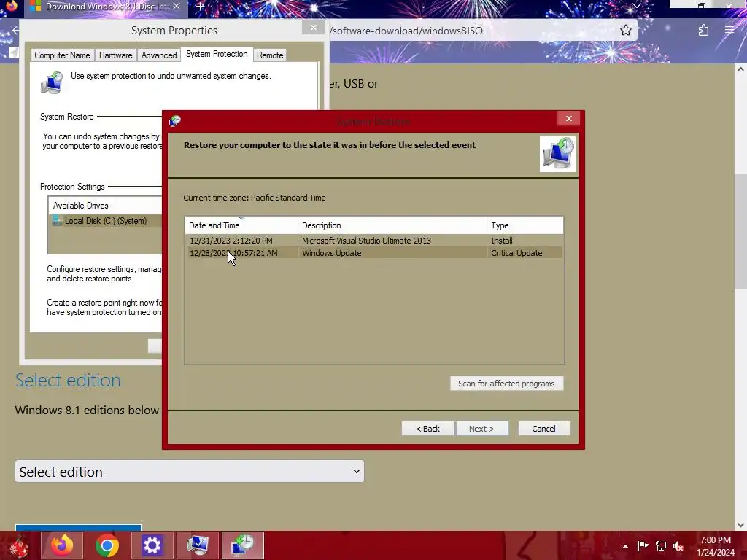Launch Google Chrome from the taskbar
This screenshot has height=560, width=747.
[x=107, y=545]
